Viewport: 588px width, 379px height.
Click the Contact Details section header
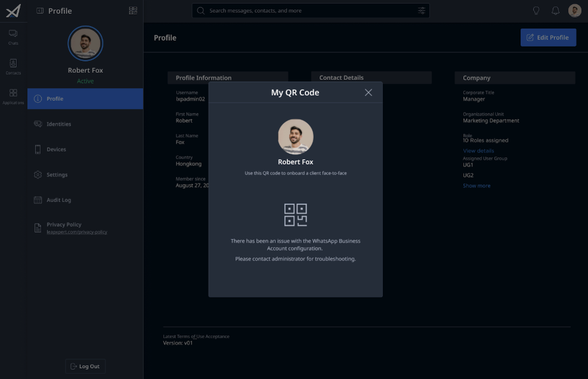tap(372, 77)
